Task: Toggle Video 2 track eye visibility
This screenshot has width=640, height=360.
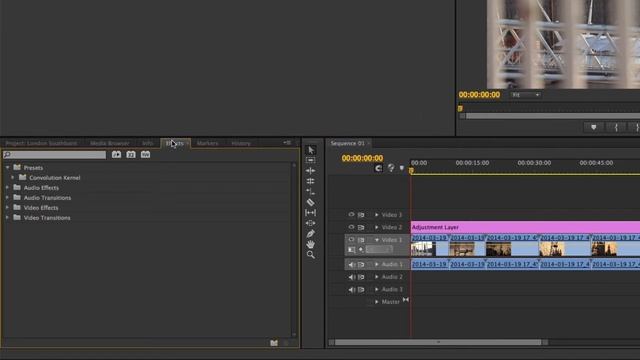Action: click(351, 227)
